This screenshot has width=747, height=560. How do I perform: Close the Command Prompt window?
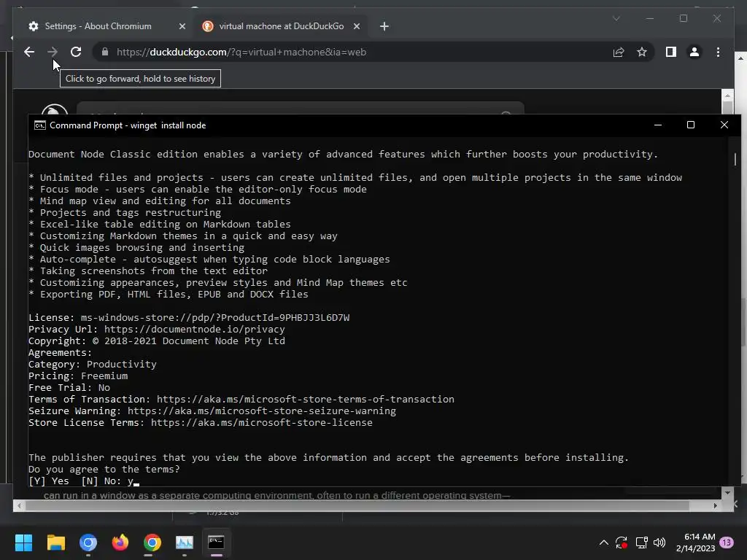724,125
